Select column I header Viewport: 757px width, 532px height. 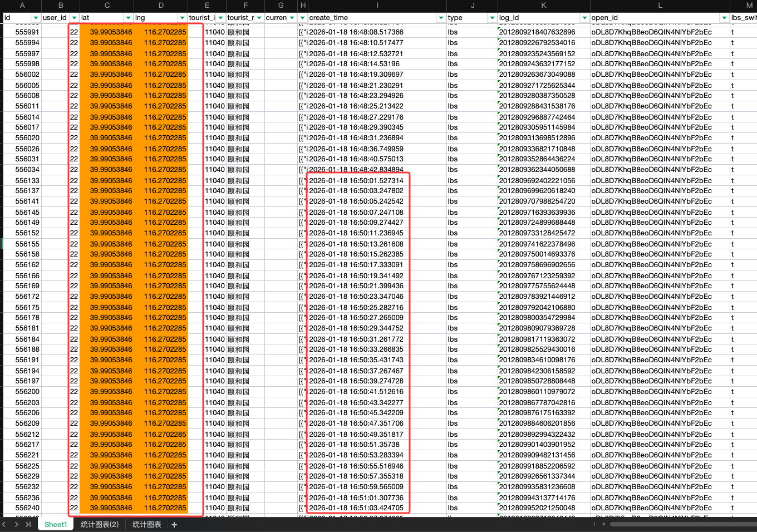pos(377,5)
